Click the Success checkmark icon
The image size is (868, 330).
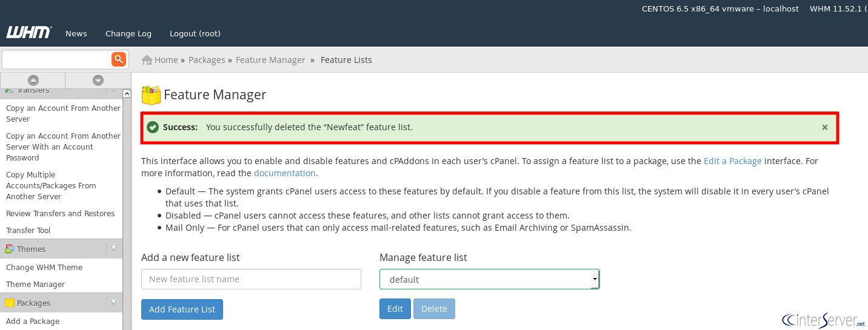[x=153, y=127]
